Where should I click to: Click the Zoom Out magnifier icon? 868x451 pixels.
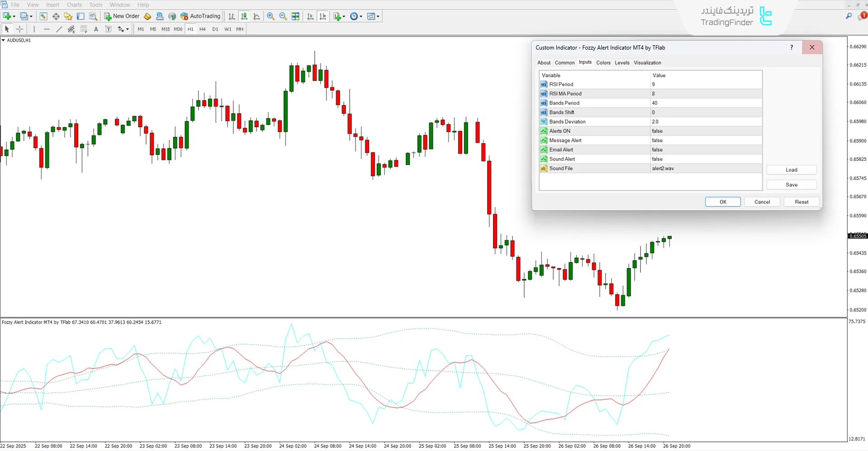[x=283, y=16]
